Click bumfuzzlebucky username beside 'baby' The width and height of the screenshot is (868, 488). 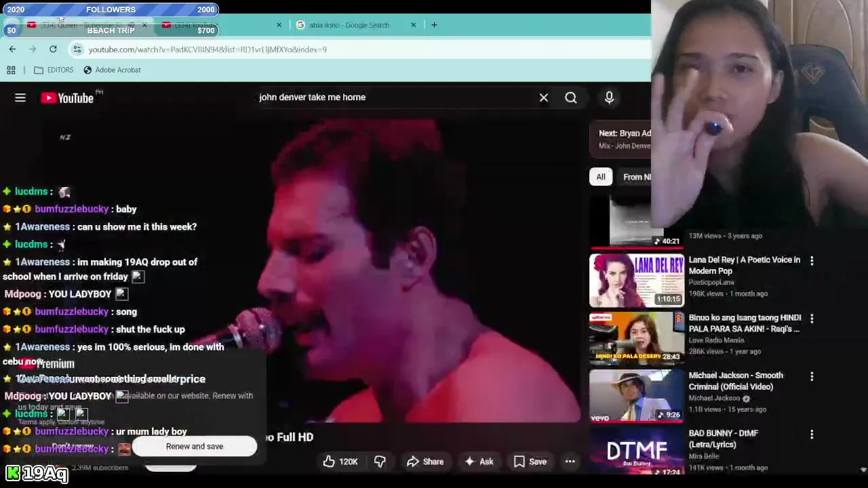71,209
